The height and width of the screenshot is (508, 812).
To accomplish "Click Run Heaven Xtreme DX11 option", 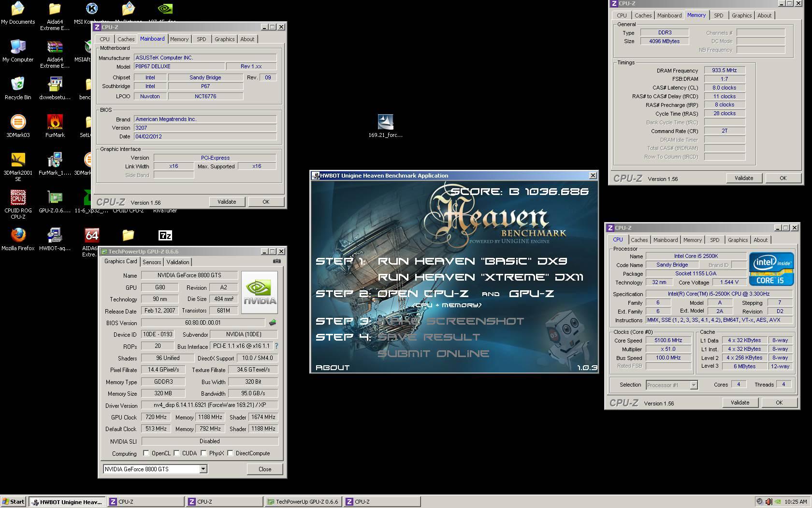I will (x=480, y=277).
